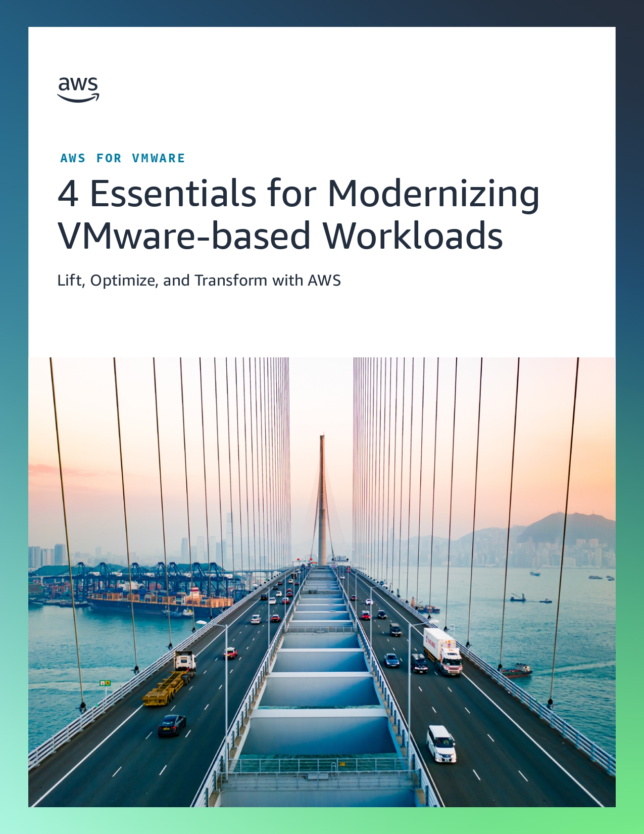Click the red car in the left lanes
The width and height of the screenshot is (644, 834).
pos(230,653)
